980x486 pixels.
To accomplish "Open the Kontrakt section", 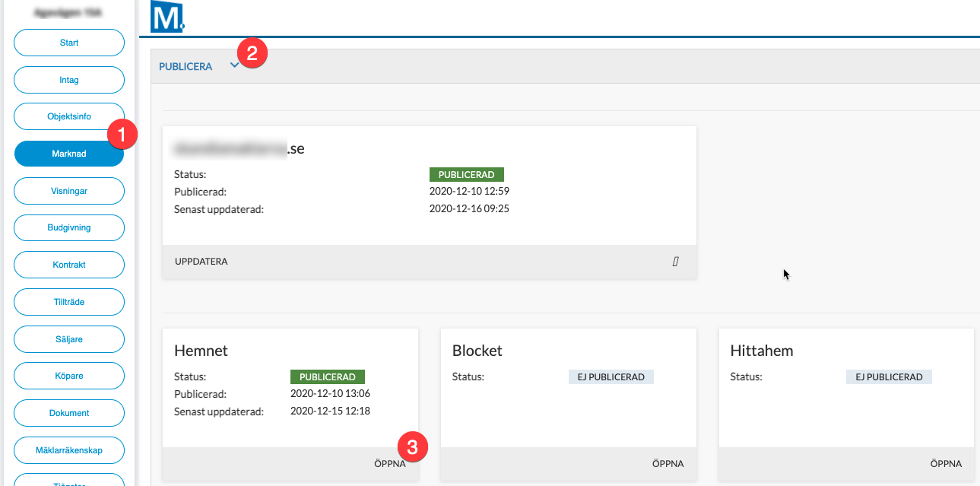I will [69, 265].
